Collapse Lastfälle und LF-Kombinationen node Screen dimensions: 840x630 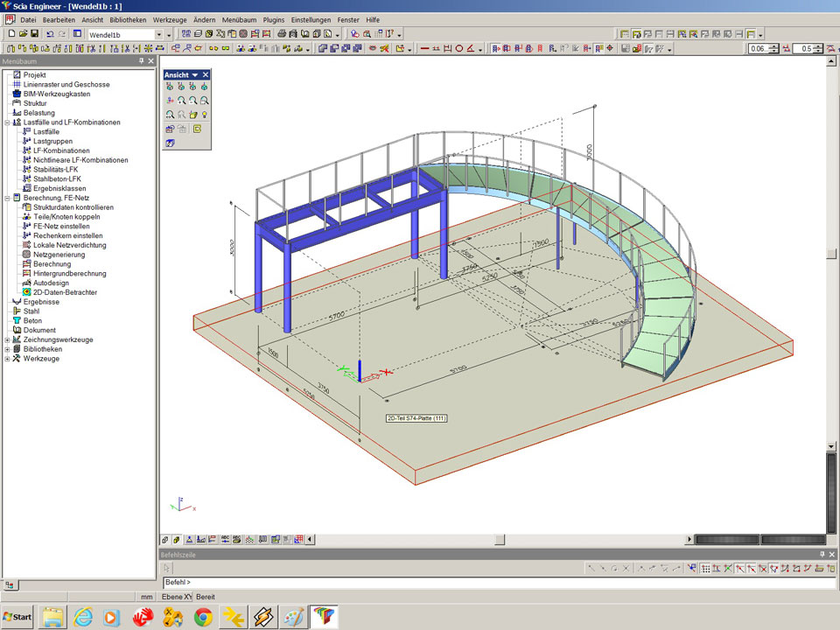(7, 122)
